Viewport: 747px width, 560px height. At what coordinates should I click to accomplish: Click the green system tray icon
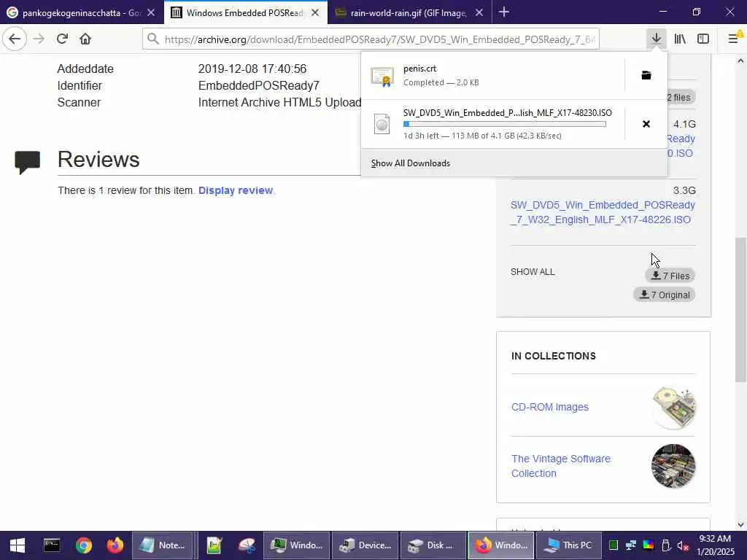pyautogui.click(x=614, y=545)
